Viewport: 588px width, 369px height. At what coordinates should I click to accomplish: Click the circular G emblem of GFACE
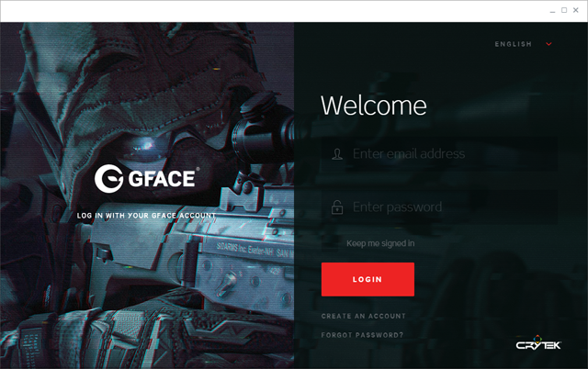pyautogui.click(x=109, y=178)
